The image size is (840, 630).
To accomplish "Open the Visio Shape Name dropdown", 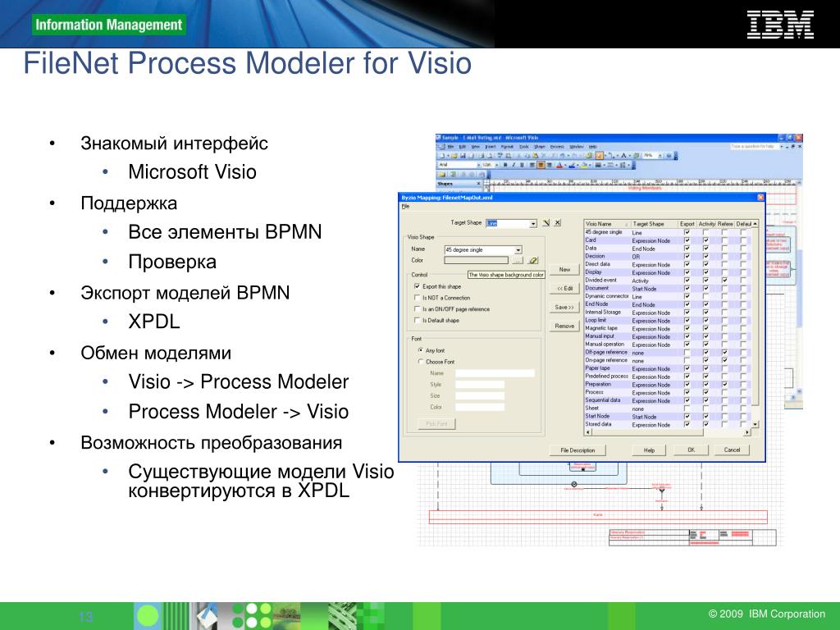I will [x=518, y=249].
